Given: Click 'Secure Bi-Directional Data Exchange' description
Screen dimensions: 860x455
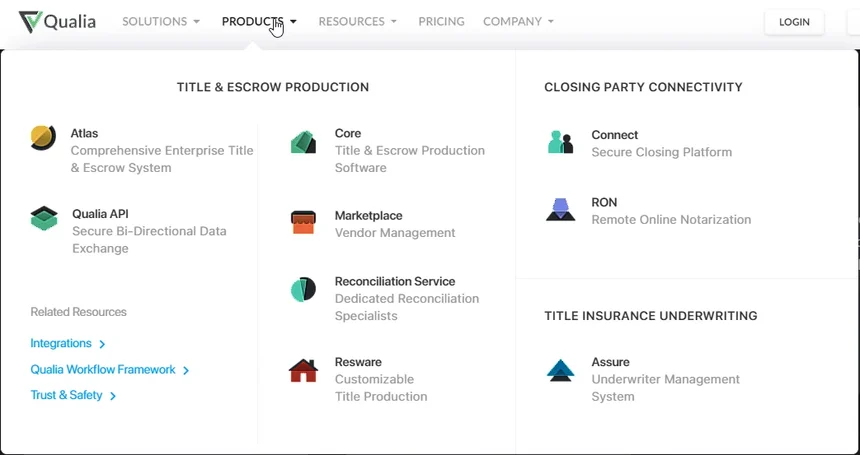Looking at the screenshot, I should pyautogui.click(x=149, y=240).
